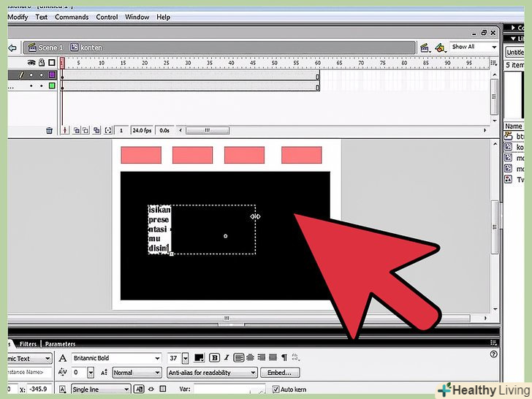Click the Center Frame timeline button
This screenshot has height=399, width=532.
(x=65, y=130)
